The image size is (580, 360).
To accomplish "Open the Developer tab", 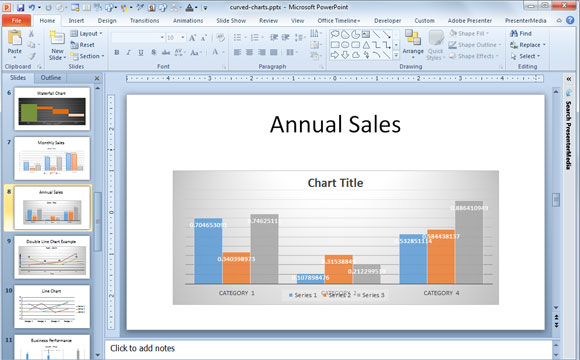I will click(387, 21).
